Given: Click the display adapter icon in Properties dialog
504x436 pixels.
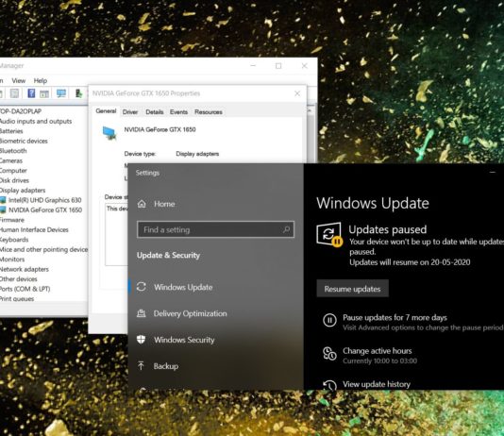Looking at the screenshot, I should click(109, 133).
